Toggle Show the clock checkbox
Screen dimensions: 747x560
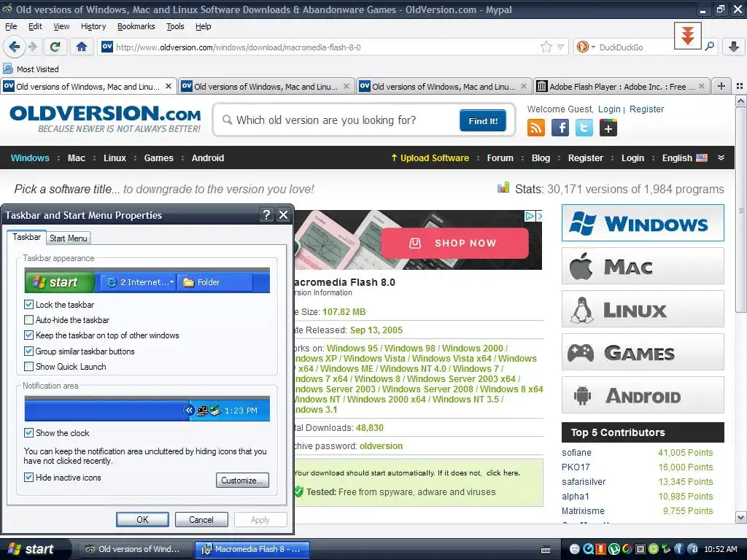[28, 432]
